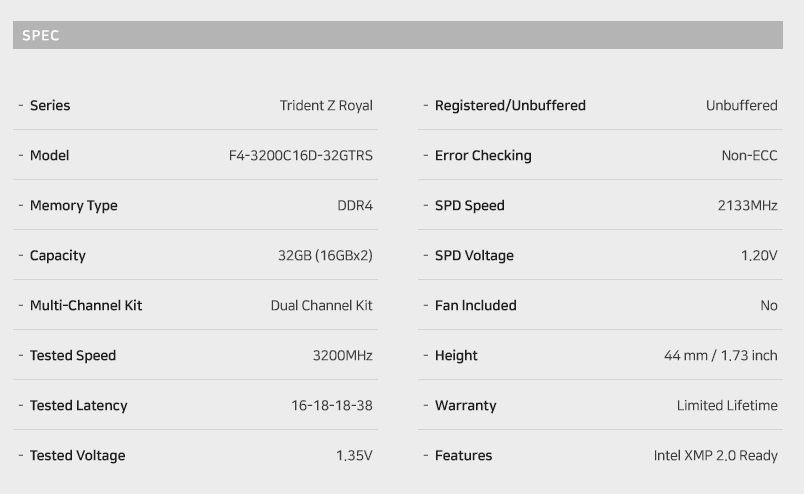
Task: Select the Non-ECC value
Action: [x=749, y=155]
